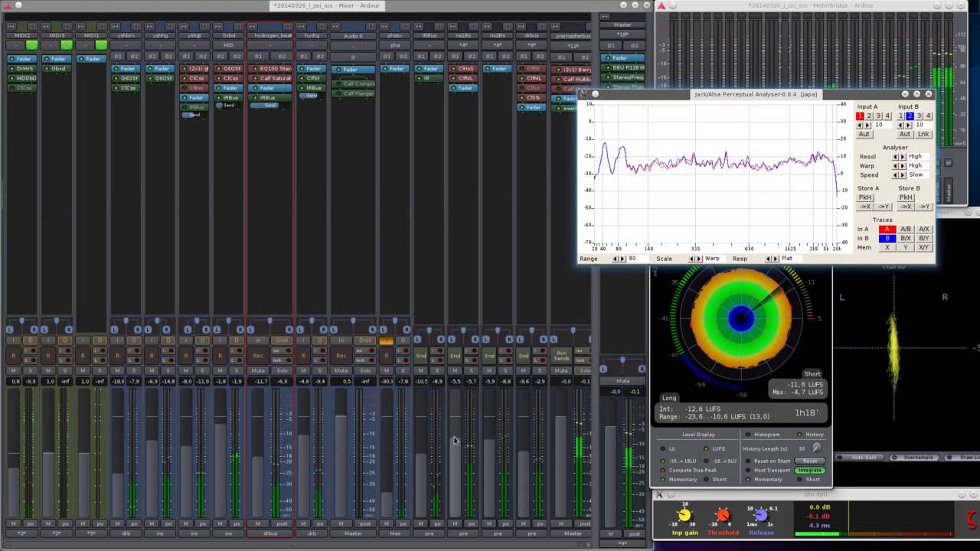Step Scale setting forward with right arrow

pyautogui.click(x=698, y=259)
